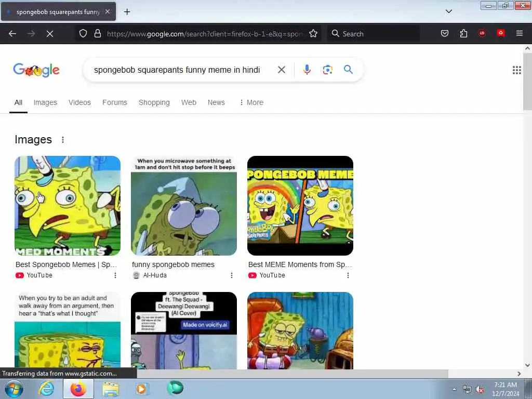This screenshot has width=532, height=399.
Task: Open the Google apps grid
Action: coord(516,70)
